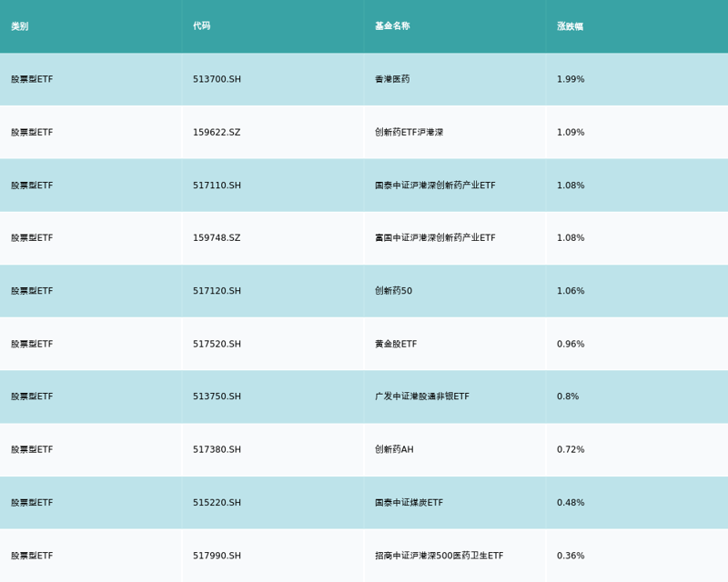This screenshot has height=582, width=728.
Task: Click the 0.48% change value
Action: (571, 503)
